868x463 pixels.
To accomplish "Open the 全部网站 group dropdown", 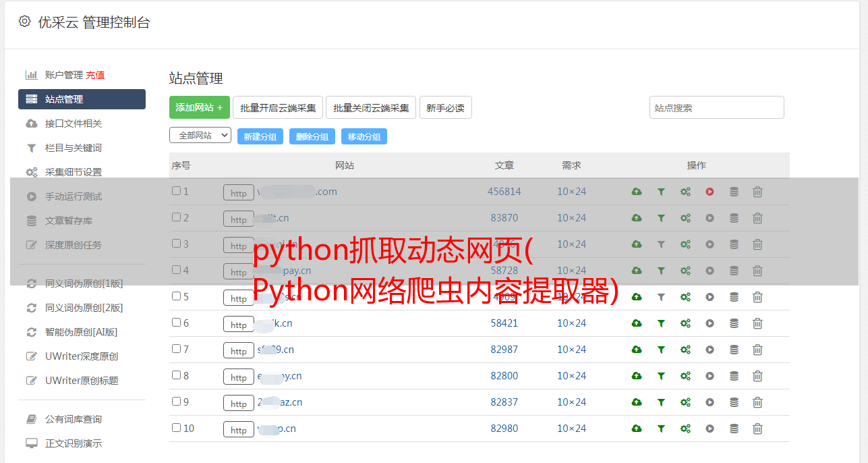I will 200,135.
